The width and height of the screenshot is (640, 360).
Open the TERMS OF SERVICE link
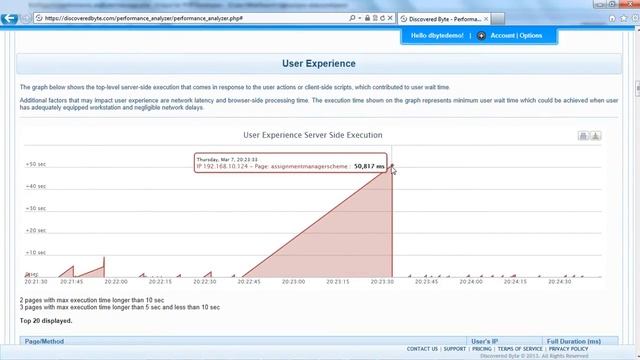[520, 349]
